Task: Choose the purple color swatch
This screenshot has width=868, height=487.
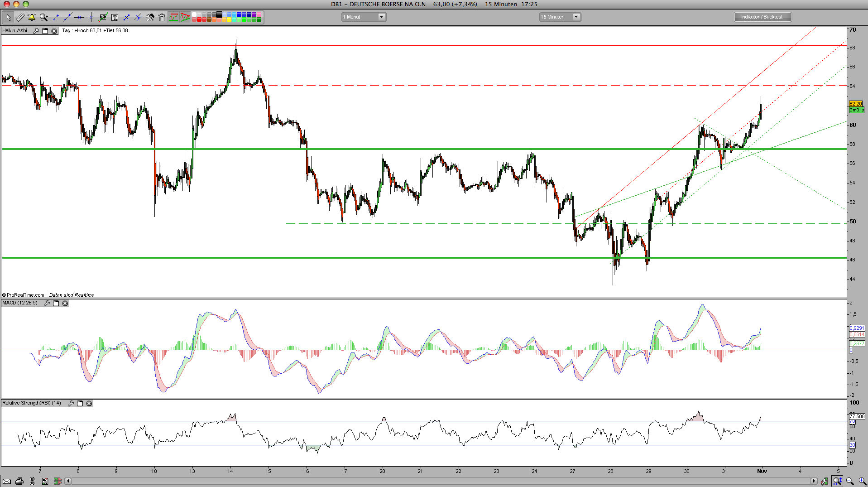Action: pos(254,15)
